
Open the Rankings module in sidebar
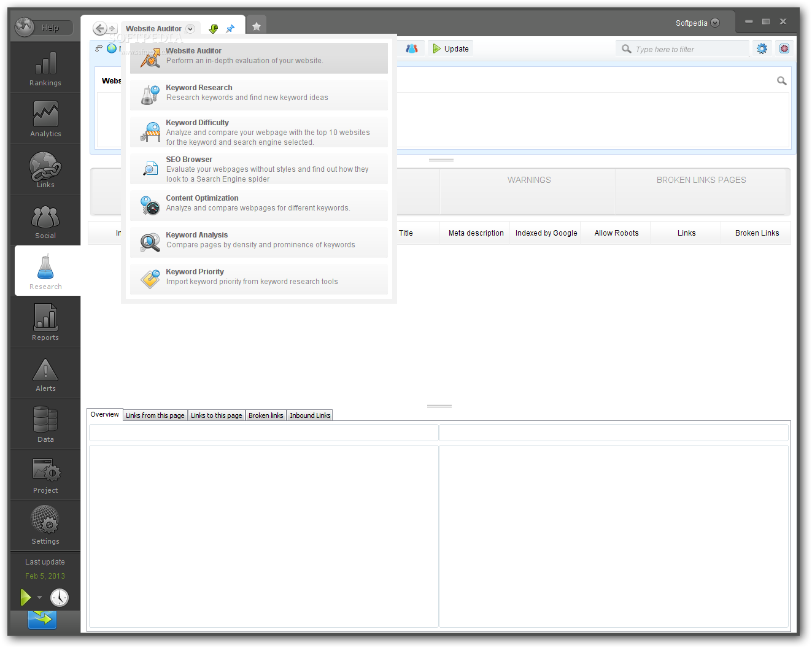[x=45, y=67]
